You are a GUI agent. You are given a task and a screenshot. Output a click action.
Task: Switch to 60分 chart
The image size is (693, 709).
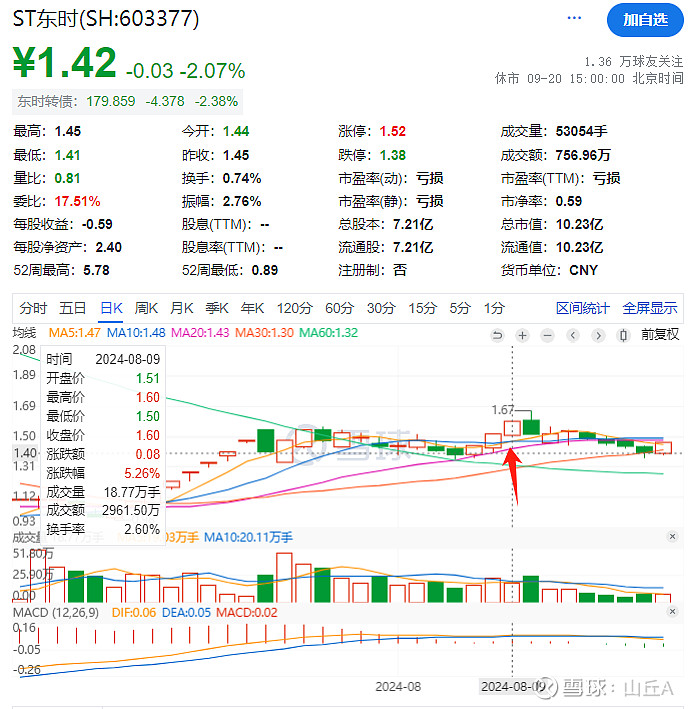(x=339, y=308)
